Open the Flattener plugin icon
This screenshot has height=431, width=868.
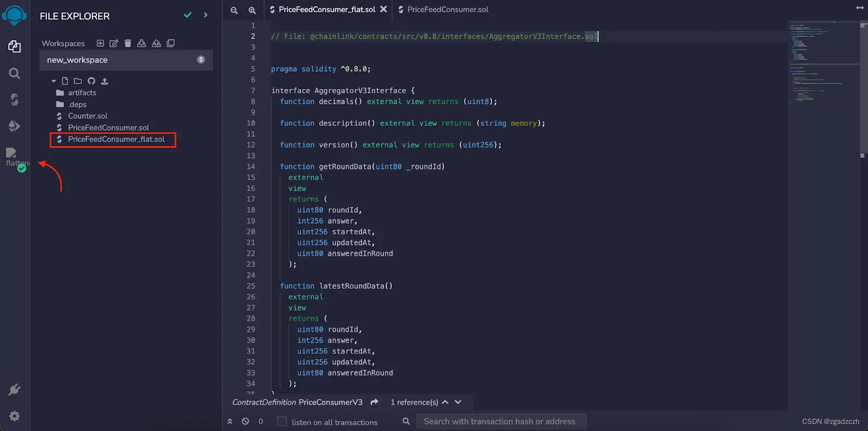tap(16, 159)
